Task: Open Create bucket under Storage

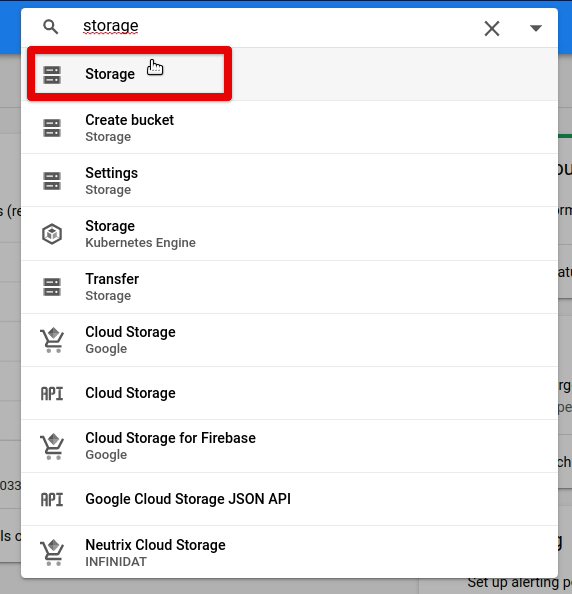Action: pos(289,127)
